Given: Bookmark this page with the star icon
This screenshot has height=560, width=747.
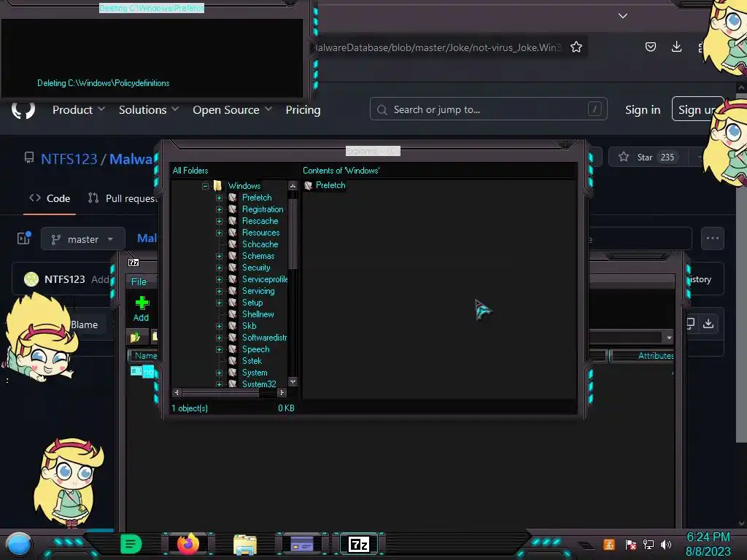Looking at the screenshot, I should [576, 47].
